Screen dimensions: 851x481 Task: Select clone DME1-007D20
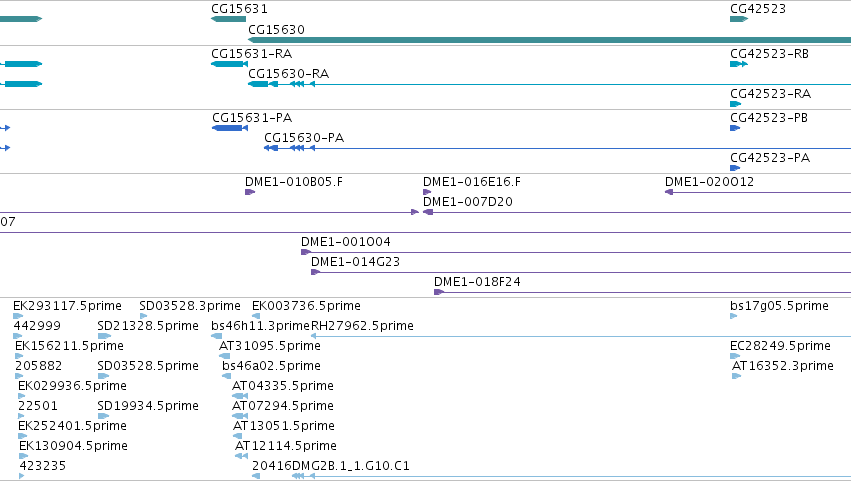tap(468, 202)
